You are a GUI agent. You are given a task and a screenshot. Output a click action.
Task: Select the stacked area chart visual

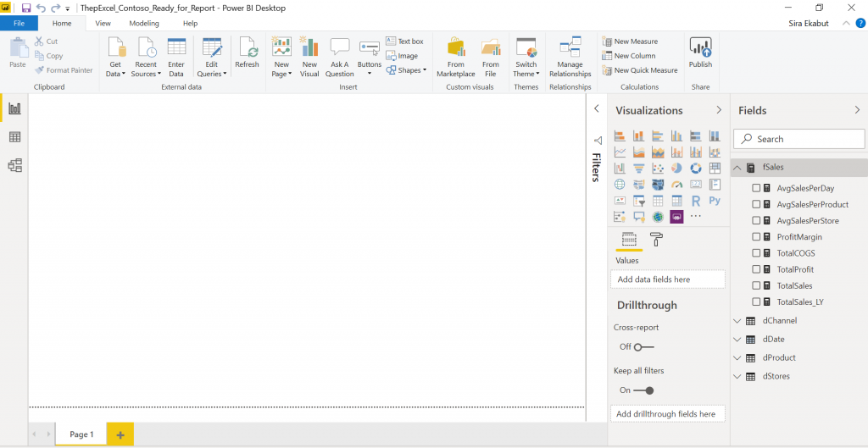click(658, 152)
